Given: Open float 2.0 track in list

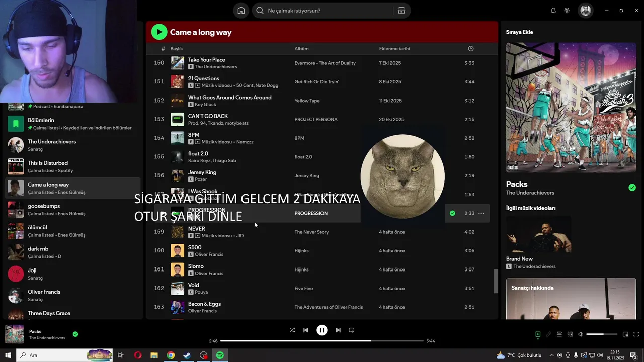Looking at the screenshot, I should (x=198, y=154).
